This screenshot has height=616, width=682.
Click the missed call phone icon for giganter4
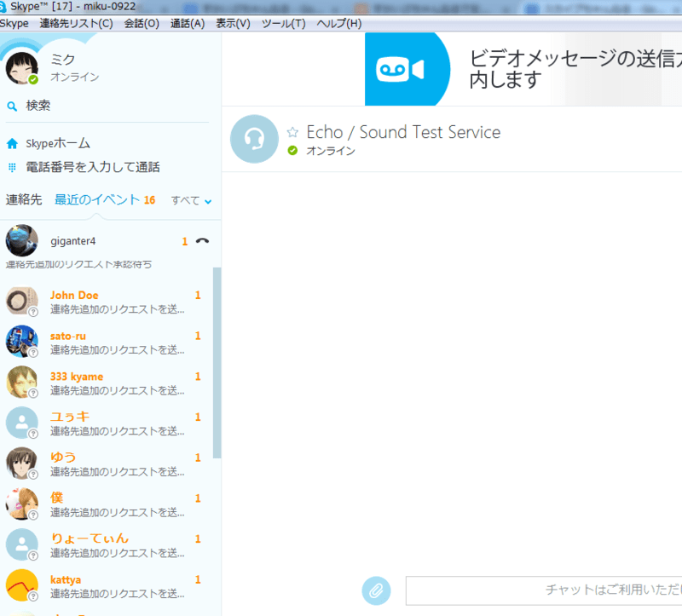click(x=202, y=241)
